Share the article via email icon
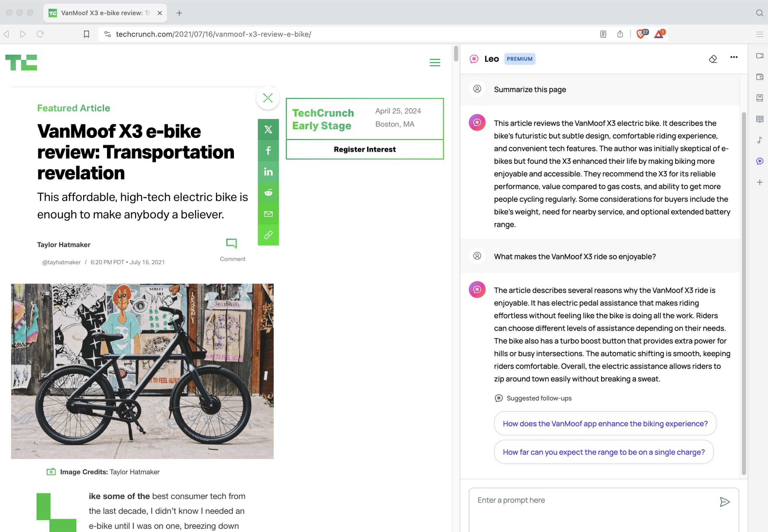The height and width of the screenshot is (532, 768). pyautogui.click(x=268, y=214)
